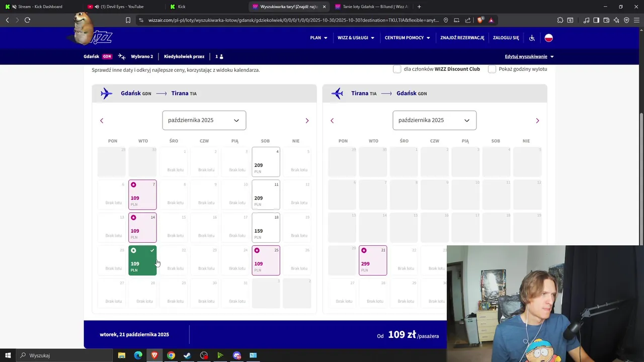Click the browser back arrow
This screenshot has height=362, width=644.
[7, 20]
